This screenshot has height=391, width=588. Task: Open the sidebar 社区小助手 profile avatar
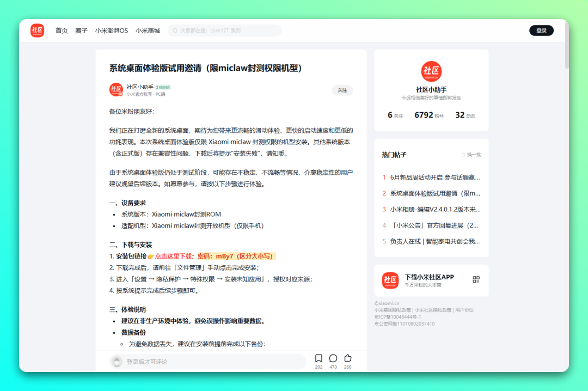[431, 71]
